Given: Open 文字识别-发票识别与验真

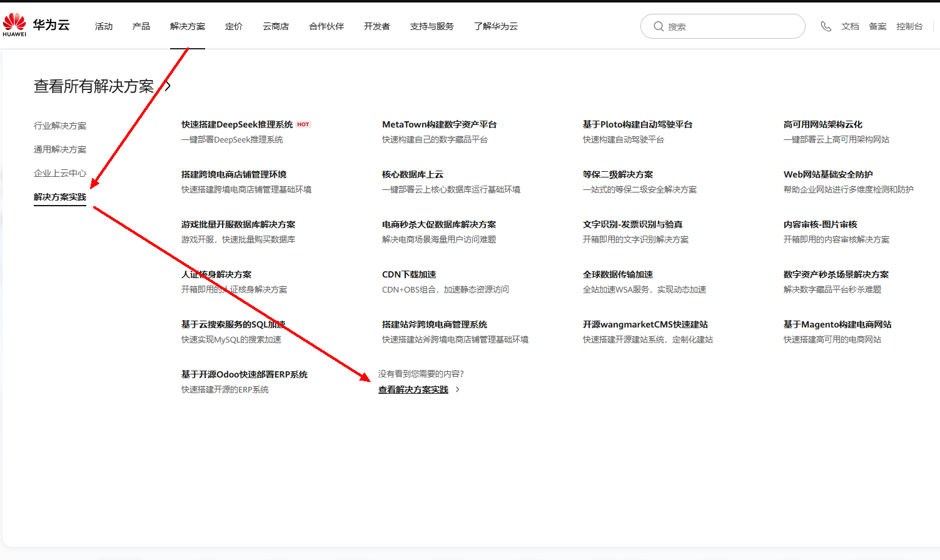Looking at the screenshot, I should 633,224.
